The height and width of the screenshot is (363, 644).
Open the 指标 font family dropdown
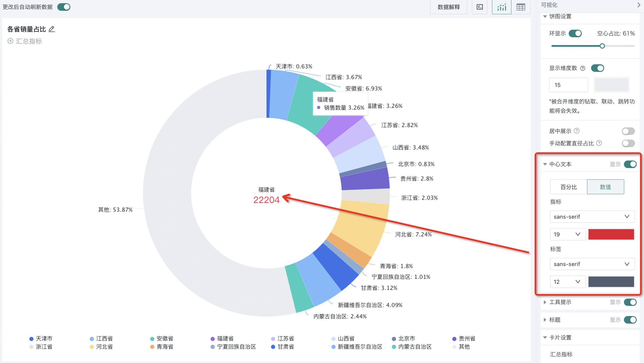click(592, 217)
